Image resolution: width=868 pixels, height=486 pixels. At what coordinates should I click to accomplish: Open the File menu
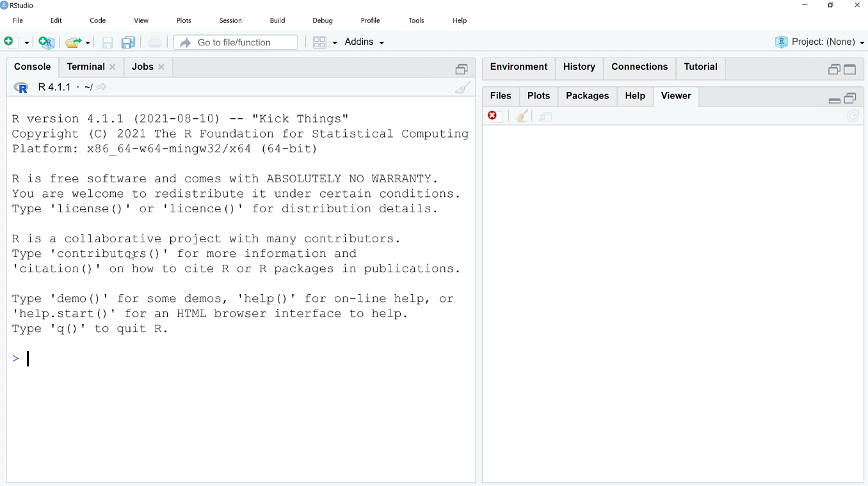tap(18, 20)
